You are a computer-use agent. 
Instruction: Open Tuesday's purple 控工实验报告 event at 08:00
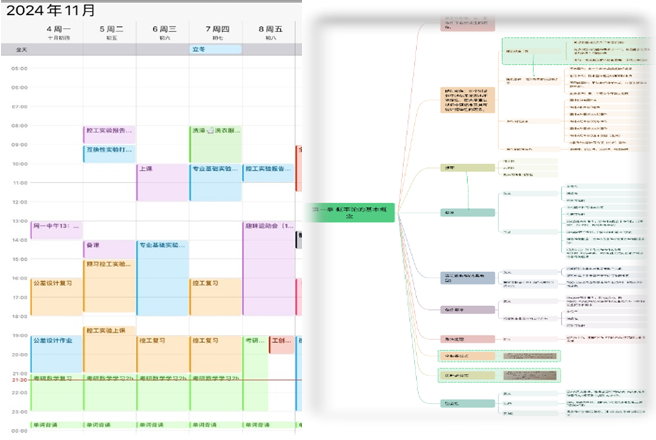tap(108, 133)
